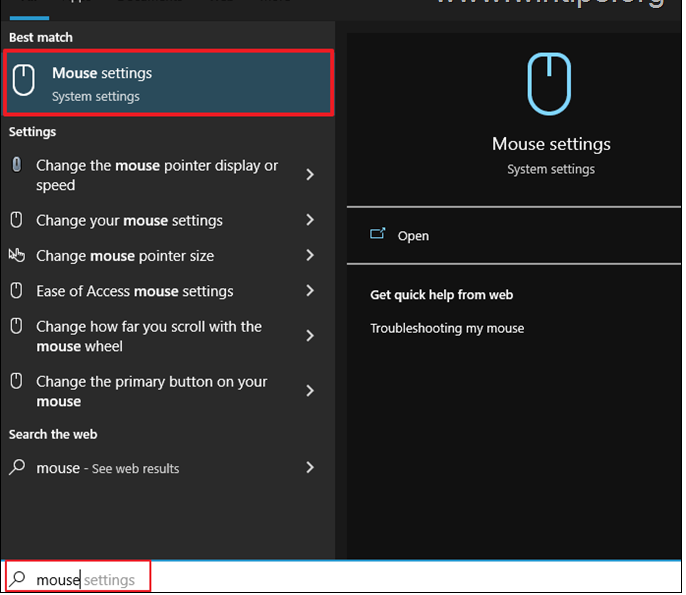Click the cursor icon beside Change mouse pointer size
Screen dimensions: 686x595
pyautogui.click(x=17, y=255)
